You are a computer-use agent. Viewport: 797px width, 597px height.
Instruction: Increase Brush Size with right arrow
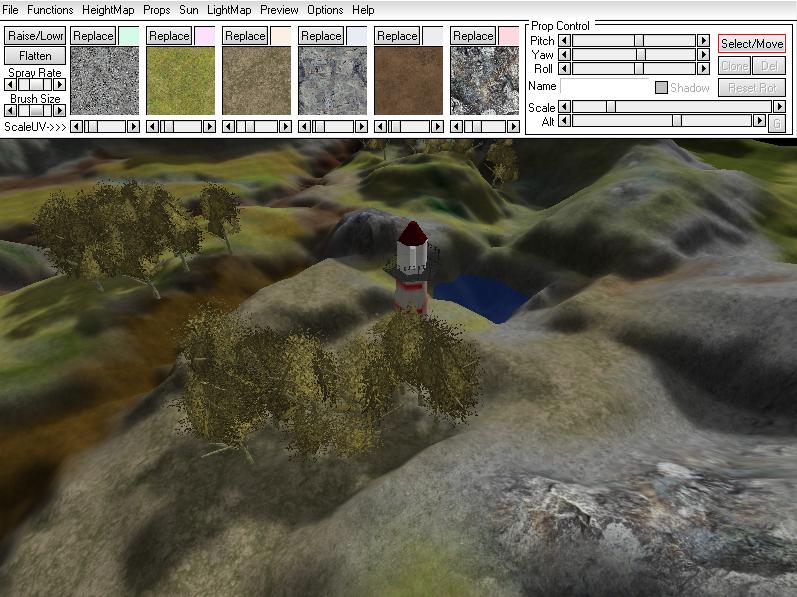pos(60,110)
